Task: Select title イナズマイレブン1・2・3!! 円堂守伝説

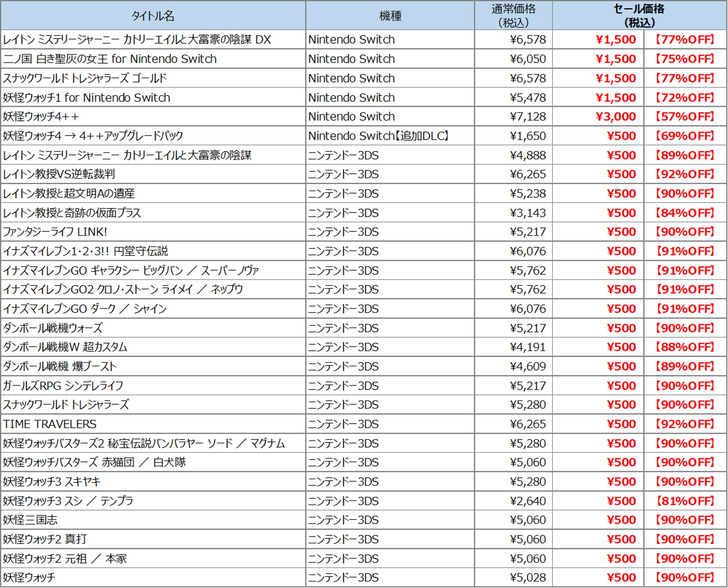Action: coord(85,251)
